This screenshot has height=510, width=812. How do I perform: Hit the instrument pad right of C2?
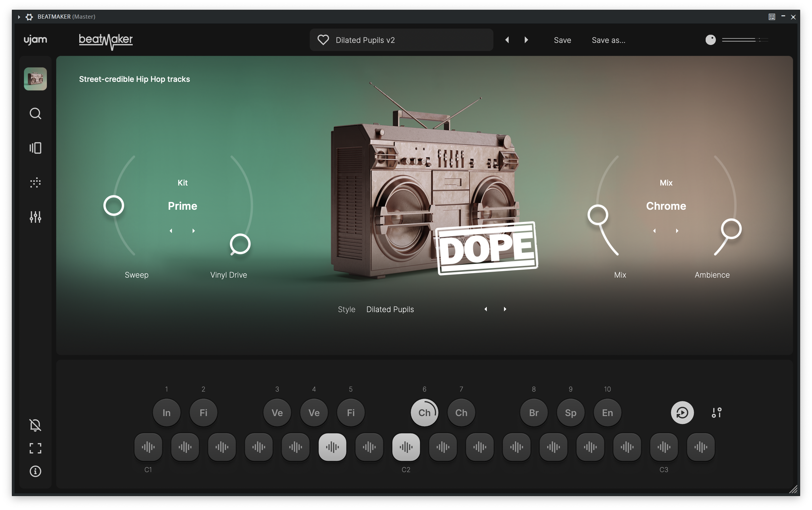click(443, 447)
